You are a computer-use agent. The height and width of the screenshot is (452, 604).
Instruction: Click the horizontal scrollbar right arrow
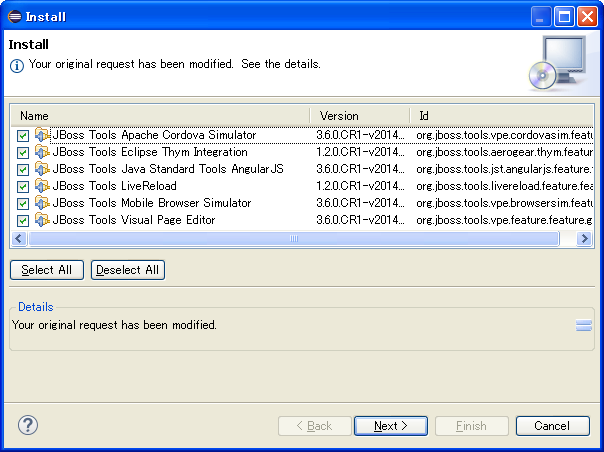tap(584, 239)
